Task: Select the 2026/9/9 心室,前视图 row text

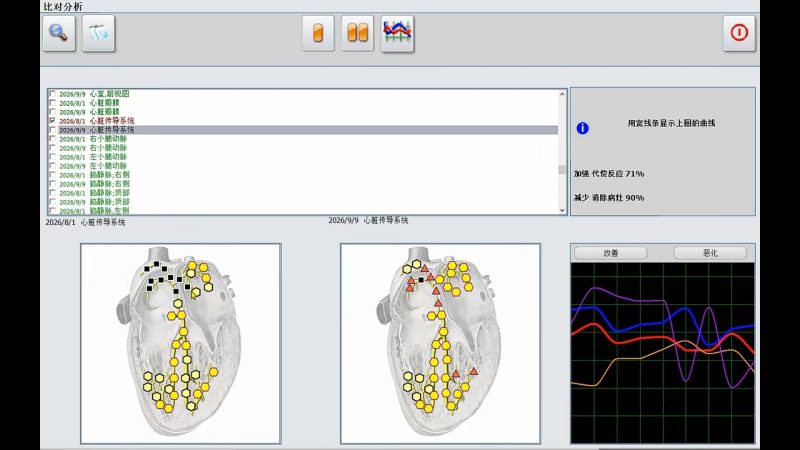Action: pyautogui.click(x=94, y=94)
